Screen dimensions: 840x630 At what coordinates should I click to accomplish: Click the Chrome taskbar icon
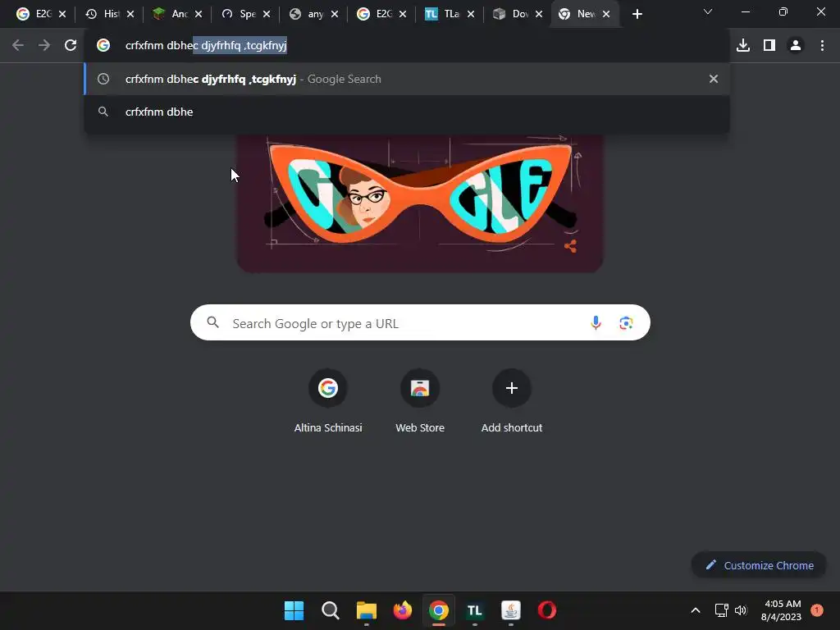coord(439,610)
